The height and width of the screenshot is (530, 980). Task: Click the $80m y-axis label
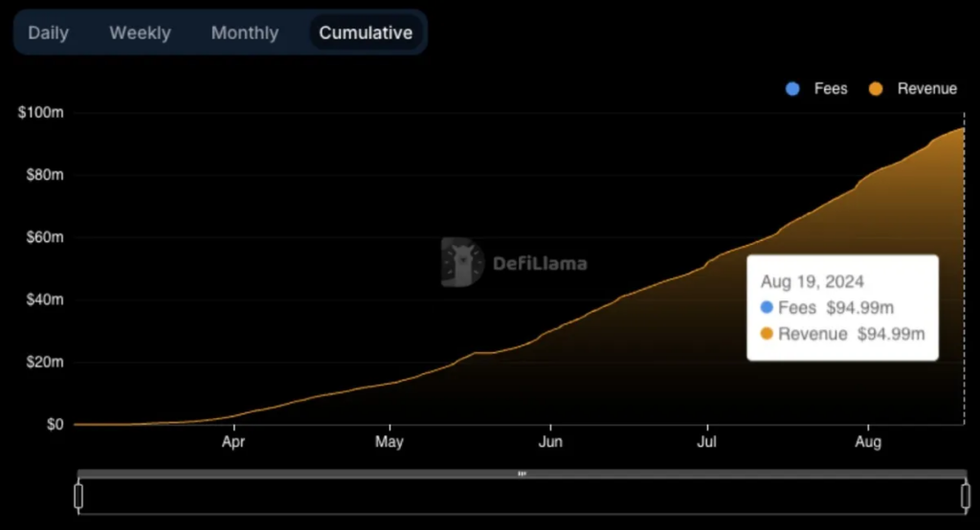(x=44, y=175)
